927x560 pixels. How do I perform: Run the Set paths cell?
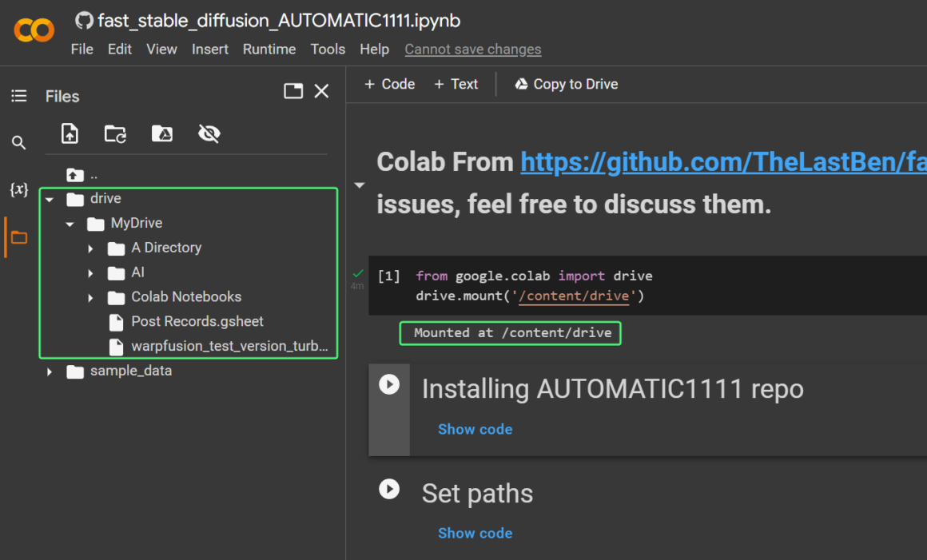[389, 489]
